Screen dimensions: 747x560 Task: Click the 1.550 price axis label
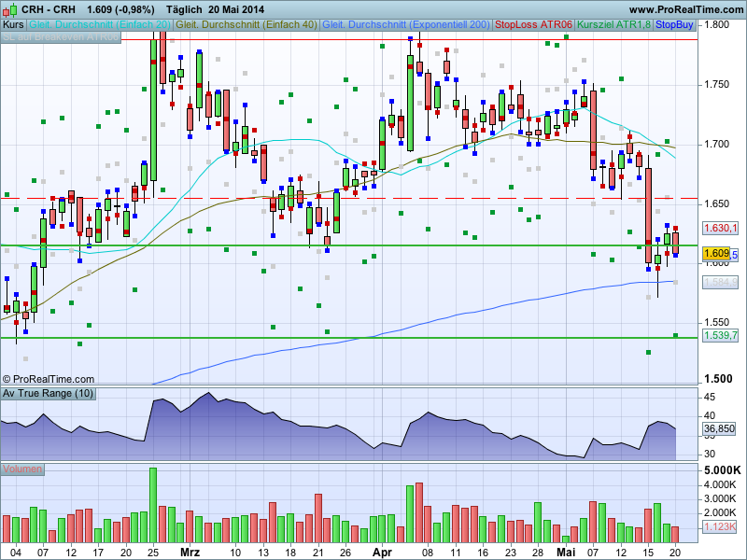coord(716,322)
